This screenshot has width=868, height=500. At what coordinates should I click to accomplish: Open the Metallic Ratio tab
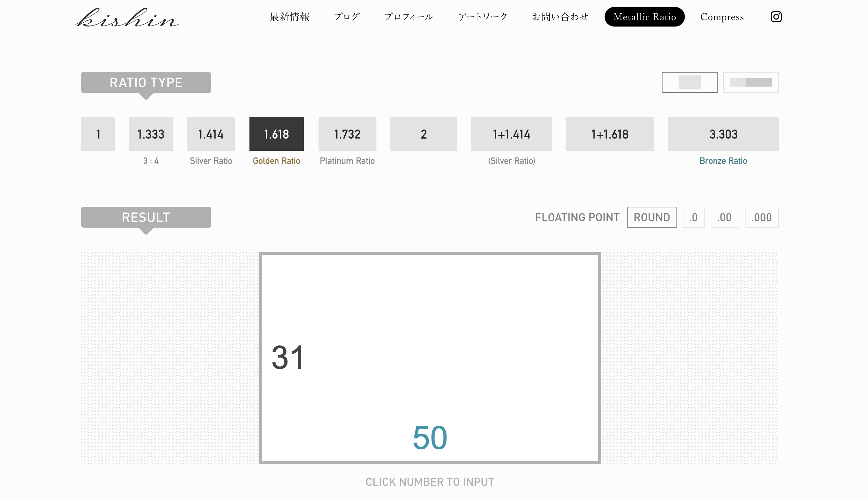(644, 17)
